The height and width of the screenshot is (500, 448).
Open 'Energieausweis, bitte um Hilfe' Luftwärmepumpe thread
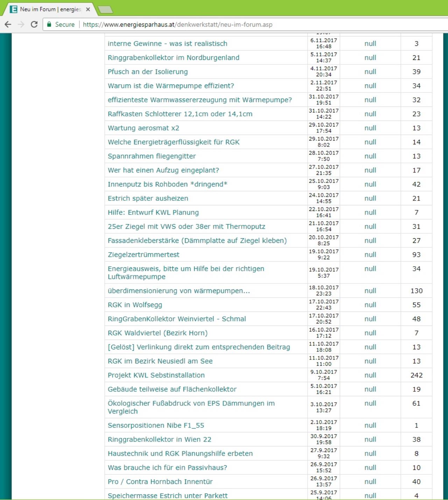coord(186,273)
